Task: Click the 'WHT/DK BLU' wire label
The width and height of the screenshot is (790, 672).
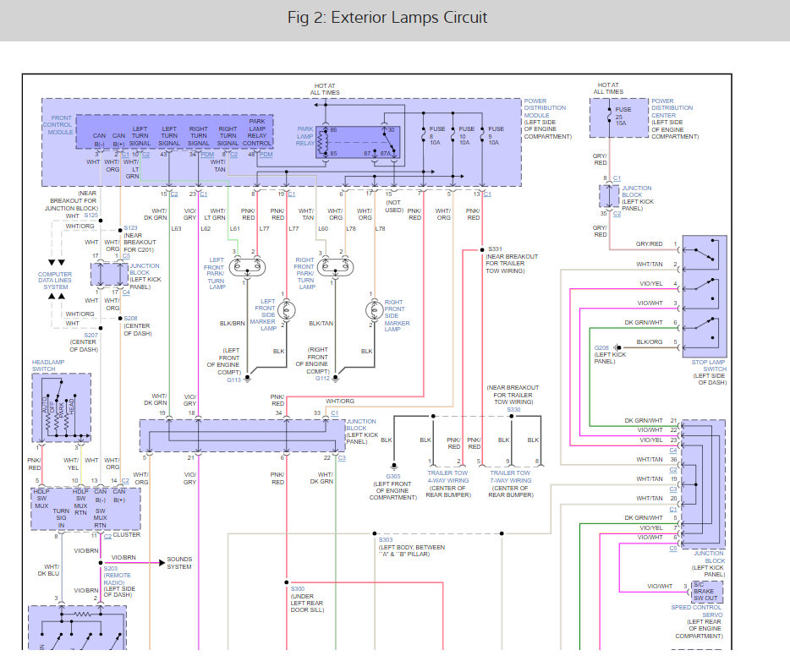Action: (49, 570)
